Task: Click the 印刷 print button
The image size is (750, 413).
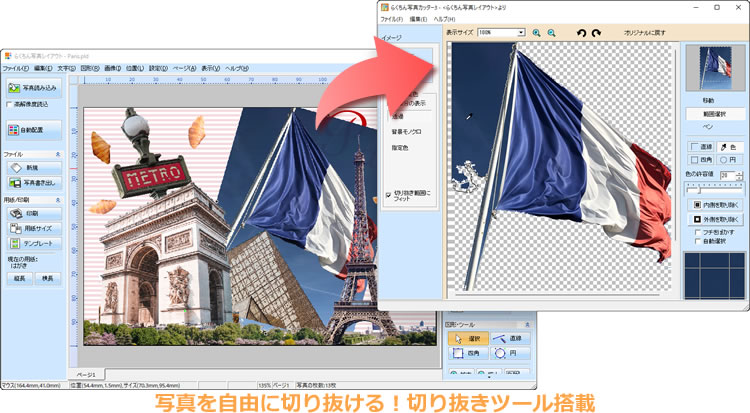Action: click(x=34, y=213)
